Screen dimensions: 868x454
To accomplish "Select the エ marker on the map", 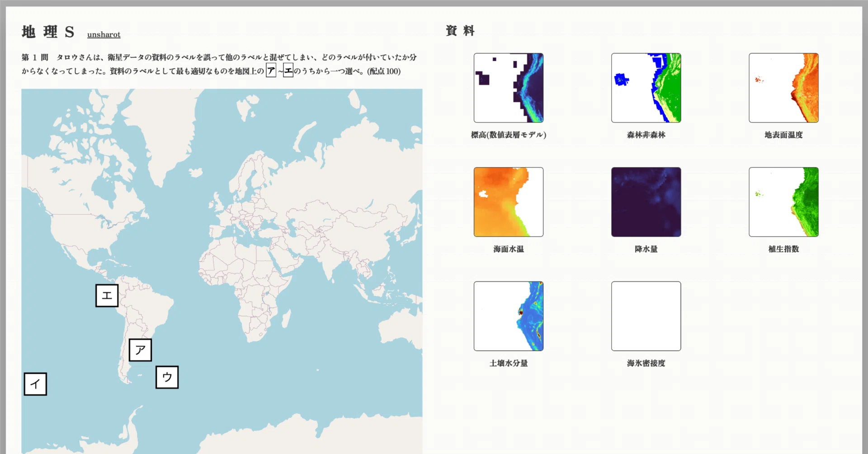I will pyautogui.click(x=107, y=295).
